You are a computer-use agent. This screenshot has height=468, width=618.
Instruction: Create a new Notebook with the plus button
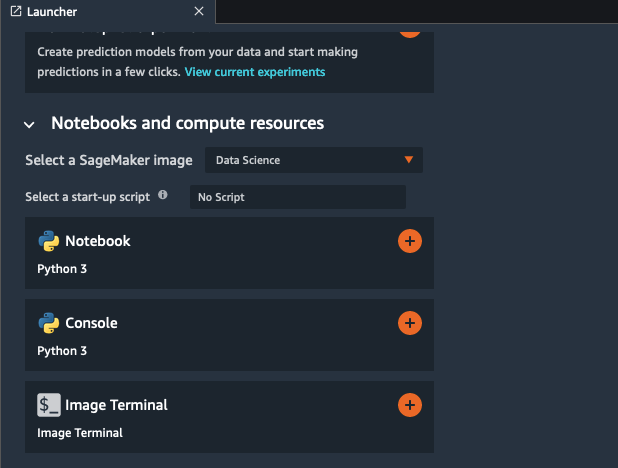[409, 241]
